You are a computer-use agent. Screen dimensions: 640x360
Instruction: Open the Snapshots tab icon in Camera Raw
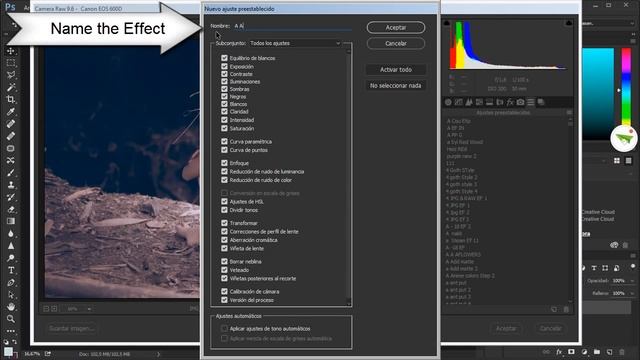point(541,102)
